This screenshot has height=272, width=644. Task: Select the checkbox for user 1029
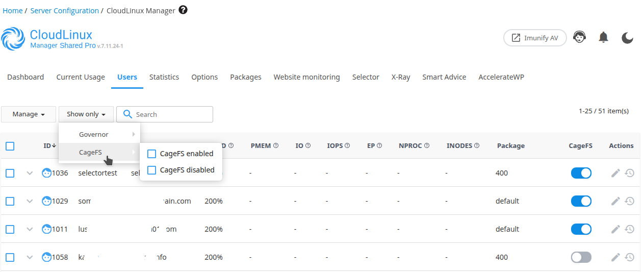[10, 201]
